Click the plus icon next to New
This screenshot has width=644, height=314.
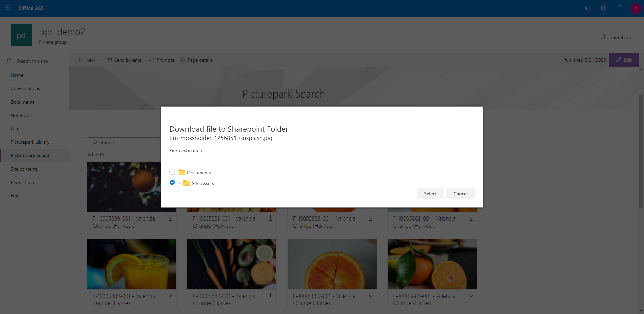[x=80, y=60]
